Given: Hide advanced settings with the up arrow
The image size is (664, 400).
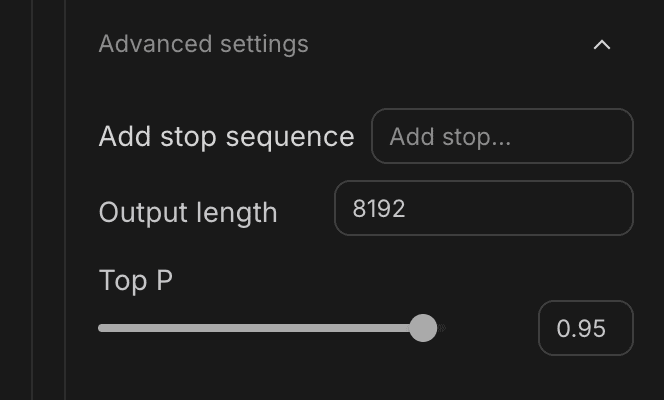Looking at the screenshot, I should (601, 45).
